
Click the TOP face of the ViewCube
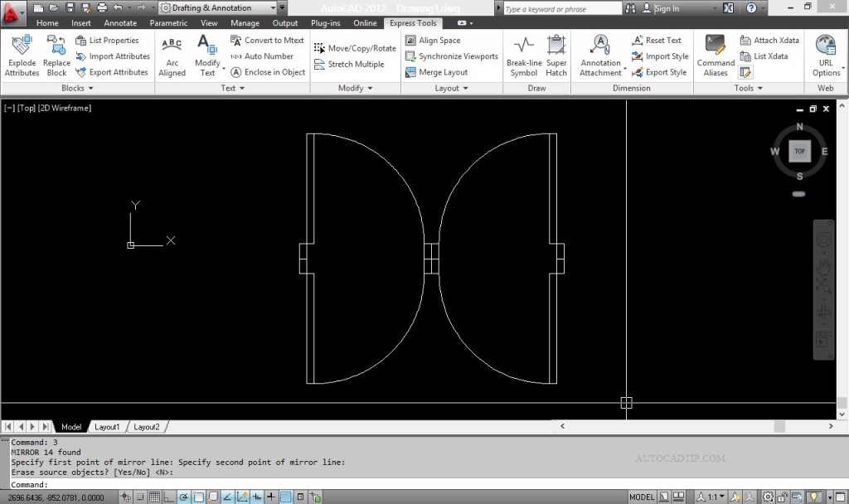[x=800, y=151]
